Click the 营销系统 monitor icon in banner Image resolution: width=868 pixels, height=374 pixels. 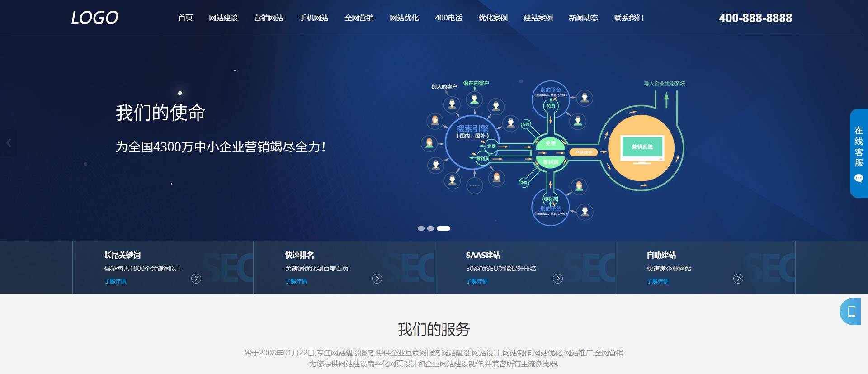pos(642,148)
